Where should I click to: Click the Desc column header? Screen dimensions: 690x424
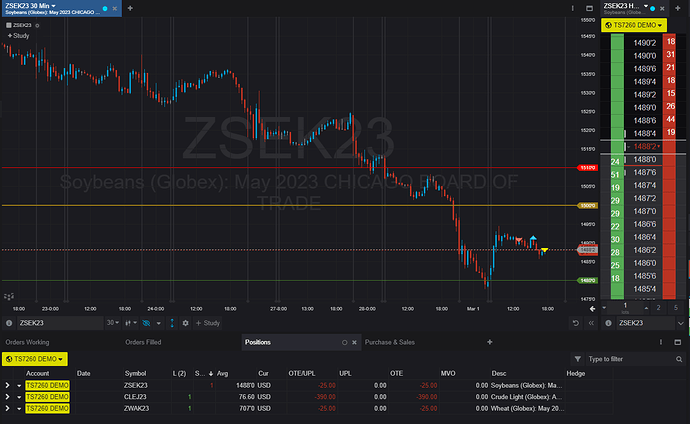[499, 373]
